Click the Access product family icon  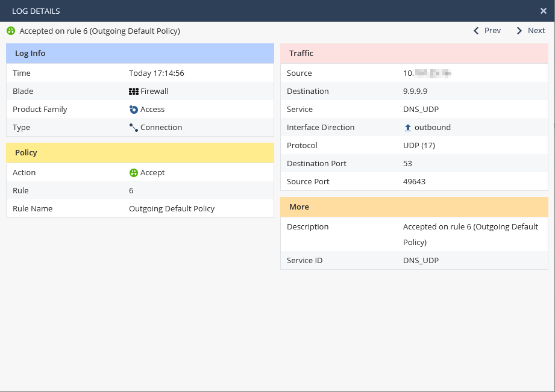click(134, 110)
